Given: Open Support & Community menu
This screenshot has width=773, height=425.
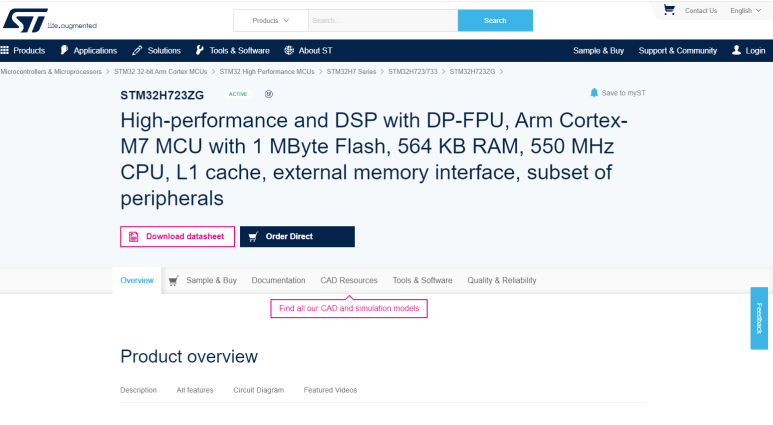Looking at the screenshot, I should pyautogui.click(x=677, y=50).
